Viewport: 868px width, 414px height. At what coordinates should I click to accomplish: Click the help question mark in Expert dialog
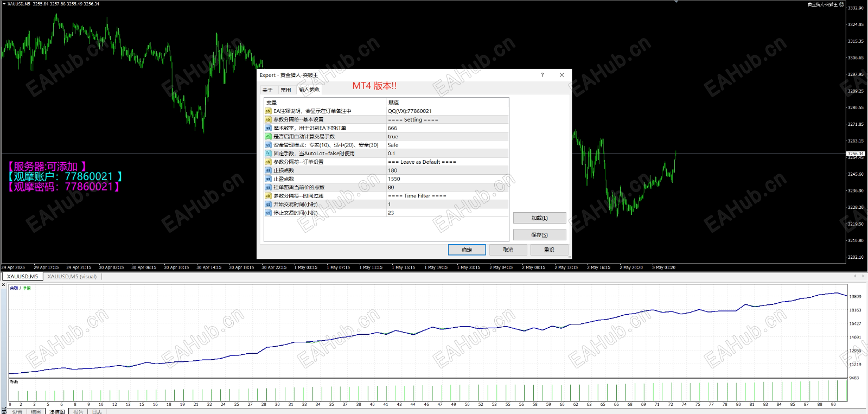tap(542, 75)
